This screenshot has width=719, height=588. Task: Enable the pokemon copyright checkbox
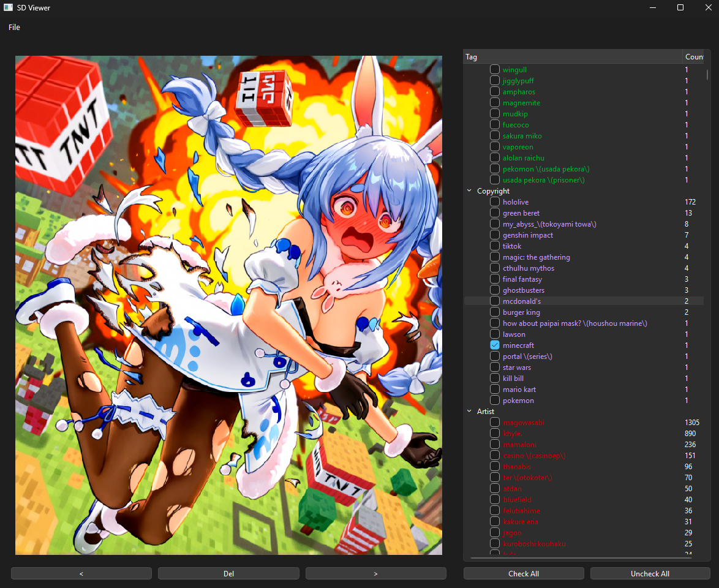[x=495, y=401]
